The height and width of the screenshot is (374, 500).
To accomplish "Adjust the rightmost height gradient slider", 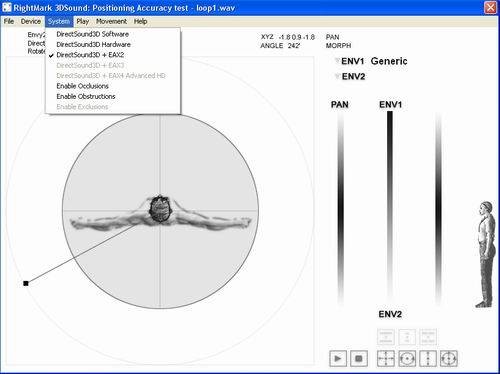I will coord(438,208).
